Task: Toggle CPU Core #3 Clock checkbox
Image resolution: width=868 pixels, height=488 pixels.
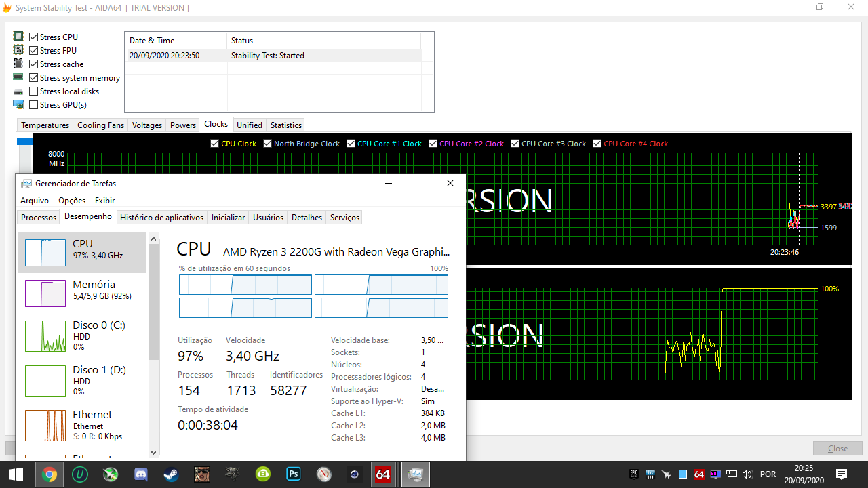Action: 515,144
